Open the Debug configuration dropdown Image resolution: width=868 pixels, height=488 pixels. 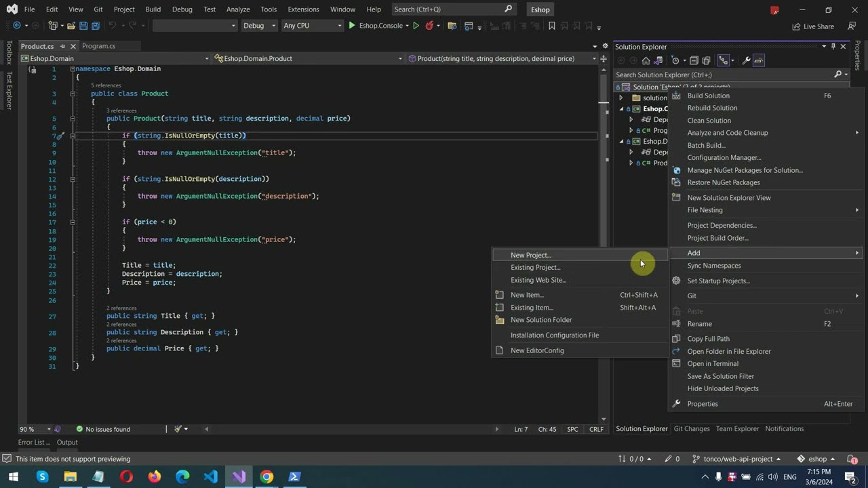pos(260,26)
